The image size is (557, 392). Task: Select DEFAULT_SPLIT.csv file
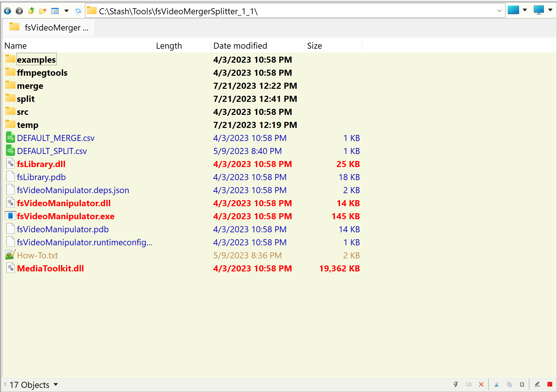click(x=52, y=151)
